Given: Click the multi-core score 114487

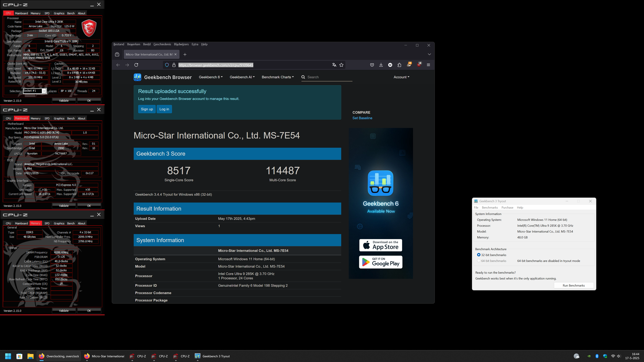Looking at the screenshot, I should (282, 171).
